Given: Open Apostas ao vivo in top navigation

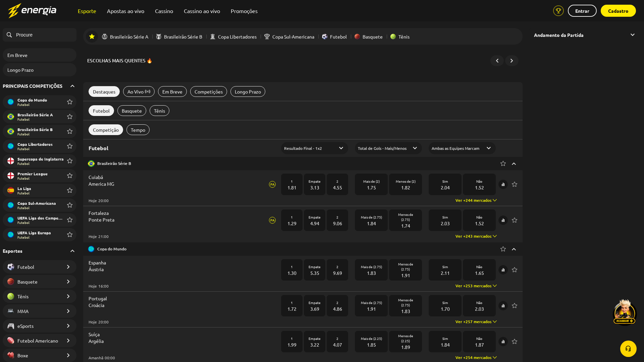Looking at the screenshot, I should point(125,11).
